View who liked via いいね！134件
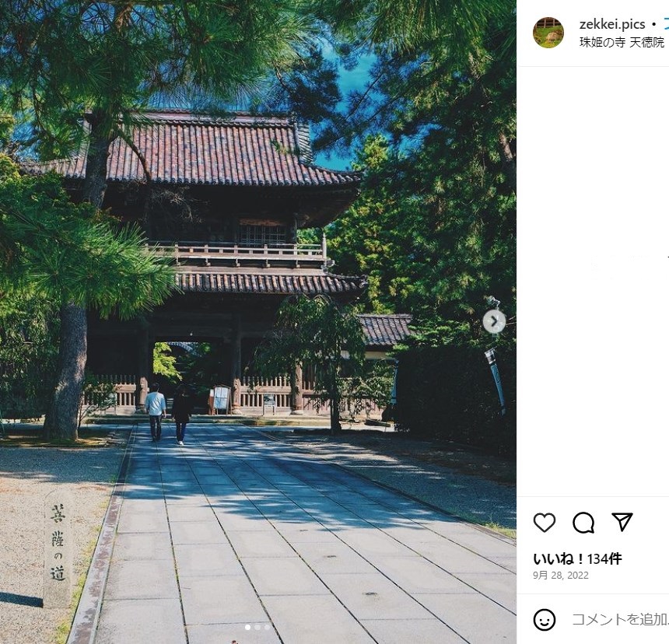This screenshot has height=644, width=669. point(577,558)
